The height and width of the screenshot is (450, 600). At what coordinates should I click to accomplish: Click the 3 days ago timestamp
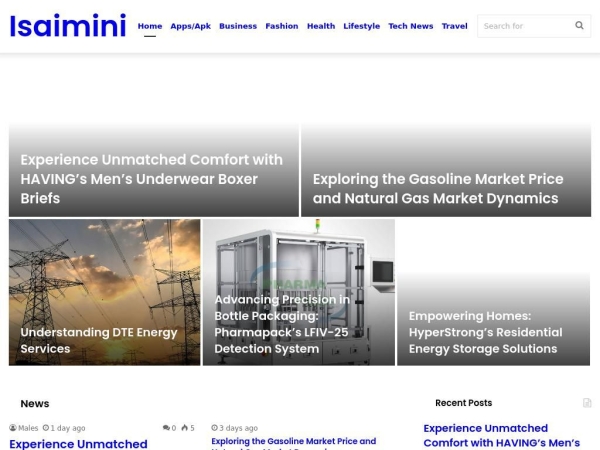[x=238, y=428]
